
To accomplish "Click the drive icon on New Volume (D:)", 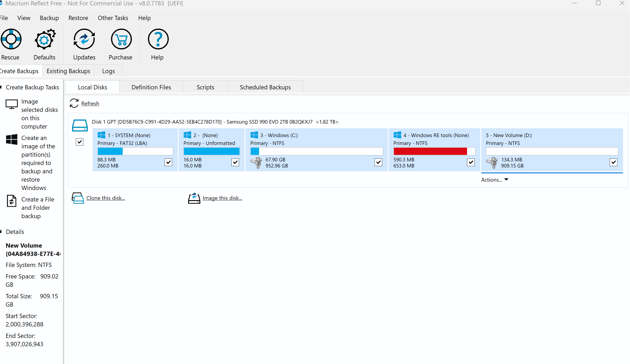I will coord(492,163).
